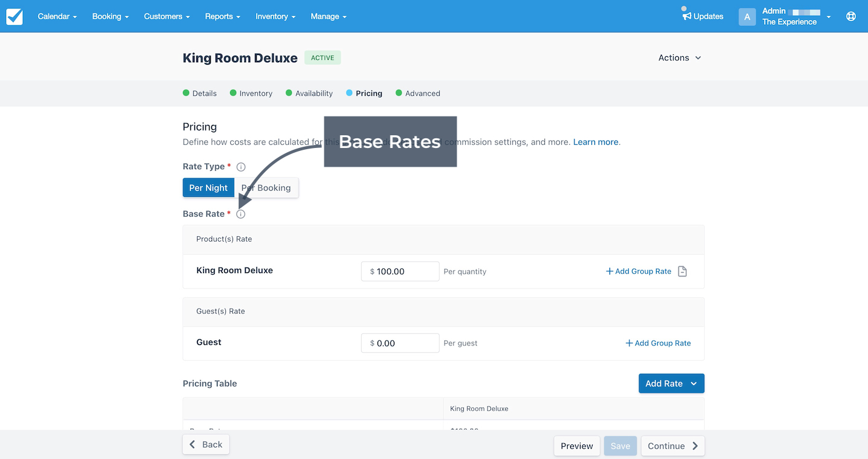
Task: Open the Customers dropdown menu
Action: point(167,16)
